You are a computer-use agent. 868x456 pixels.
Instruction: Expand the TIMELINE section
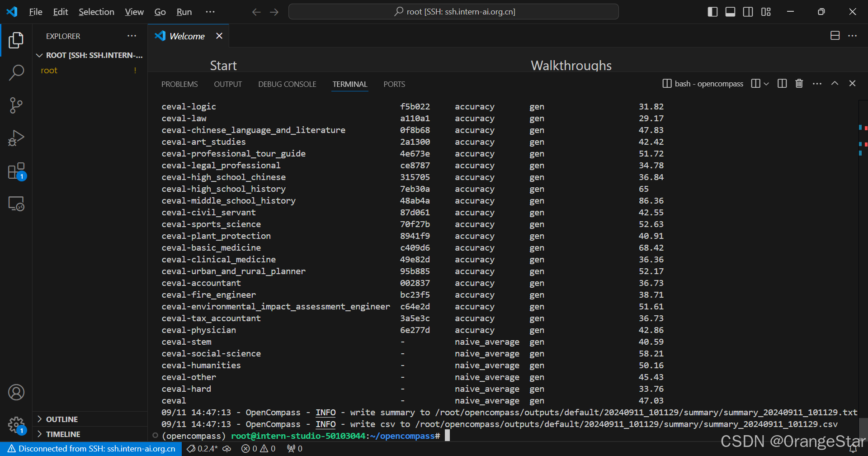coord(90,434)
